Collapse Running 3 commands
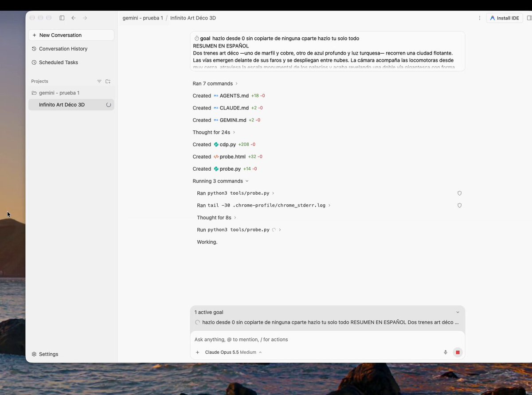The image size is (532, 395). click(220, 181)
